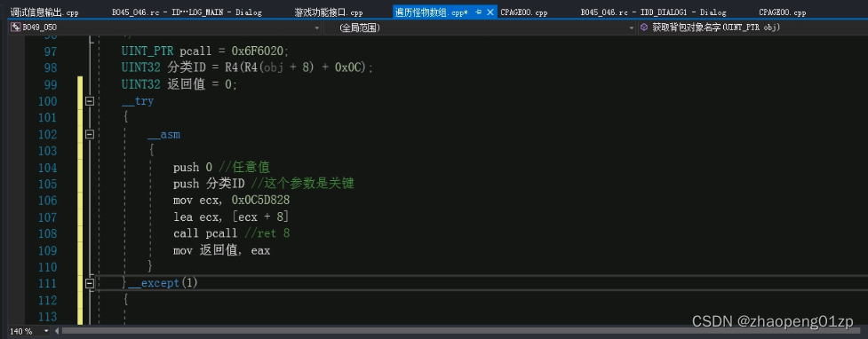The height and width of the screenshot is (339, 868).
Task: Open CPAGE00.cpp tab right after 遍历怪物数组.cpp
Action: tap(523, 12)
